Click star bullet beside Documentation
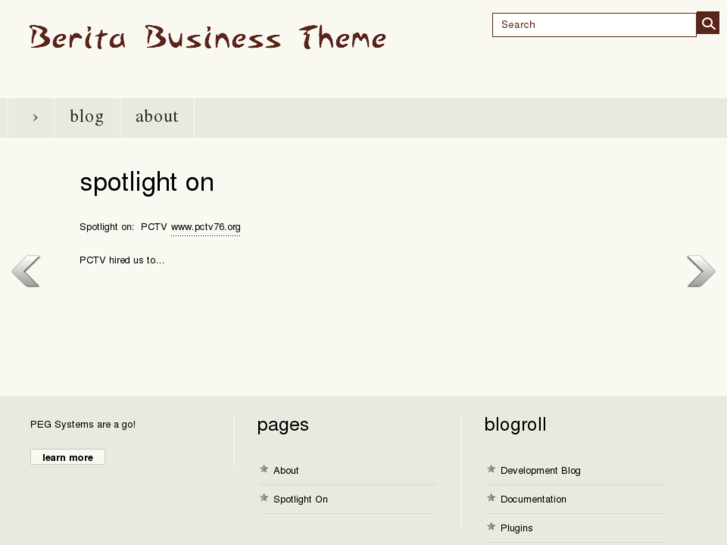This screenshot has width=727, height=545. coord(491,498)
